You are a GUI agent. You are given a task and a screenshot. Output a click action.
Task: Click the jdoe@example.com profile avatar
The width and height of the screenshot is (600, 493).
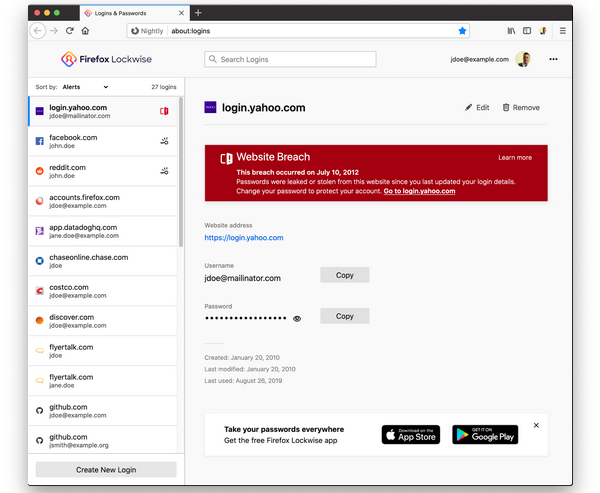[x=523, y=59]
